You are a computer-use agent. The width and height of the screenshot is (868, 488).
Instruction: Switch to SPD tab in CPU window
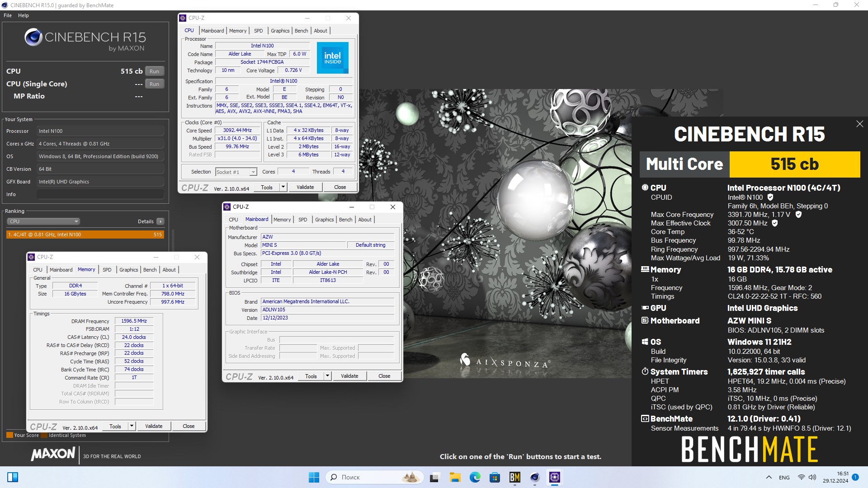point(259,31)
